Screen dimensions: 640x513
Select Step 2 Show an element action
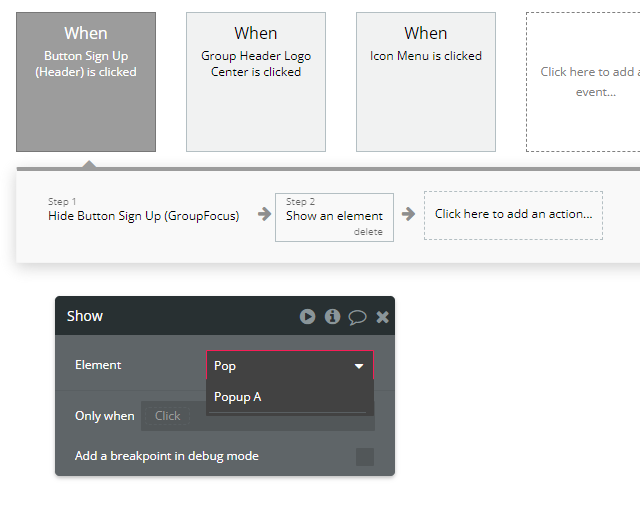(x=334, y=218)
